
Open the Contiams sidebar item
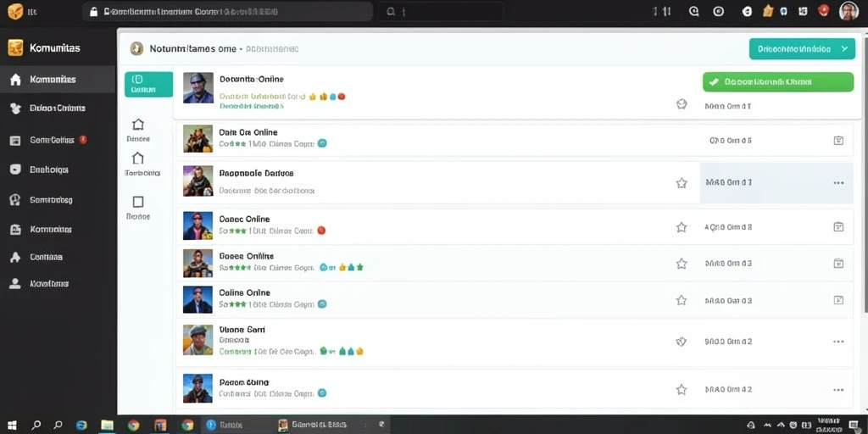58,257
